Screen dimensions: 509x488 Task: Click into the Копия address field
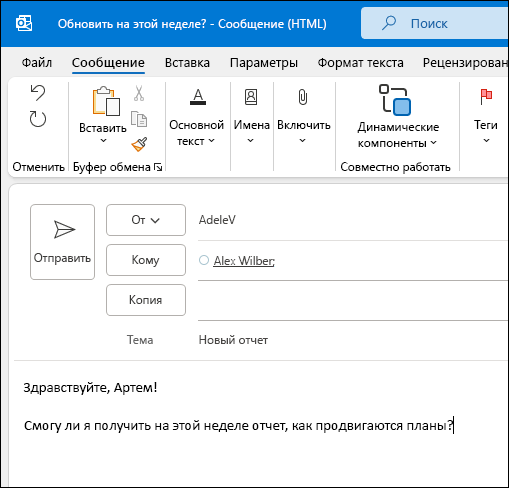click(353, 300)
